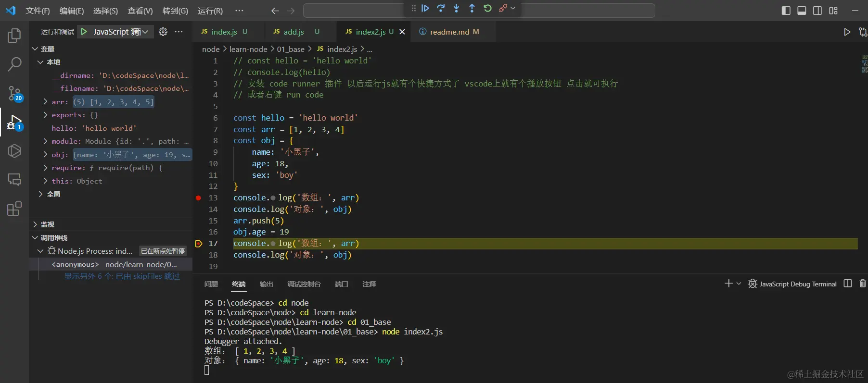Expand the obj variable
This screenshot has height=383, width=868.
tap(45, 155)
